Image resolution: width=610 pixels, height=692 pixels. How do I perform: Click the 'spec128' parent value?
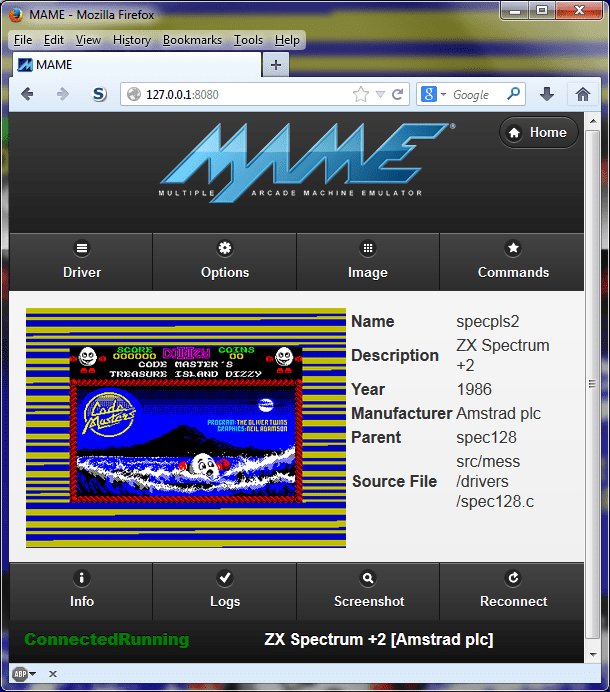pos(486,437)
